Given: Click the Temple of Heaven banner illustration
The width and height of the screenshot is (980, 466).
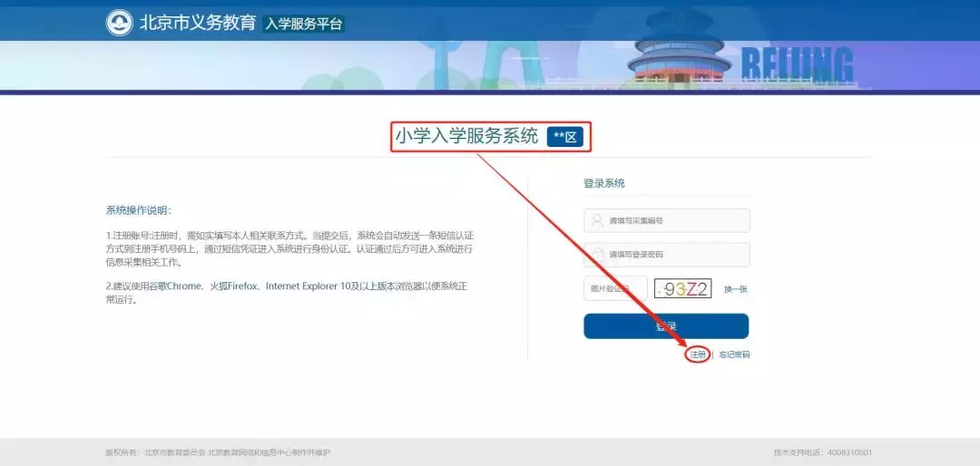Looking at the screenshot, I should (x=680, y=57).
